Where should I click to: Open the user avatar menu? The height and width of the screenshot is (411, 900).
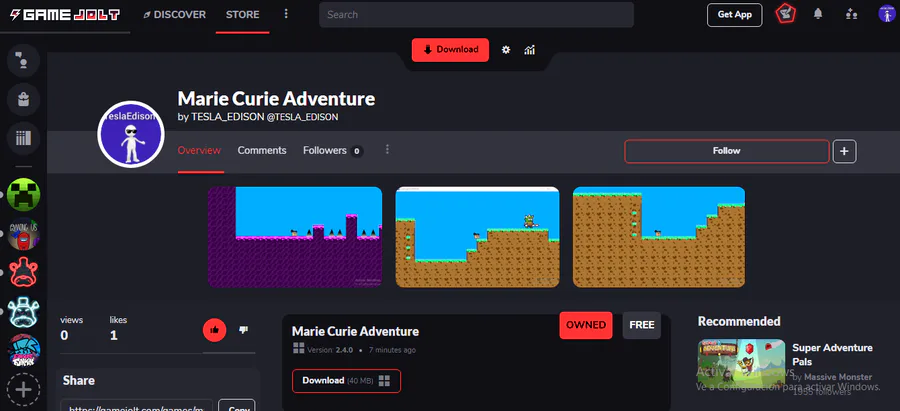click(x=887, y=14)
